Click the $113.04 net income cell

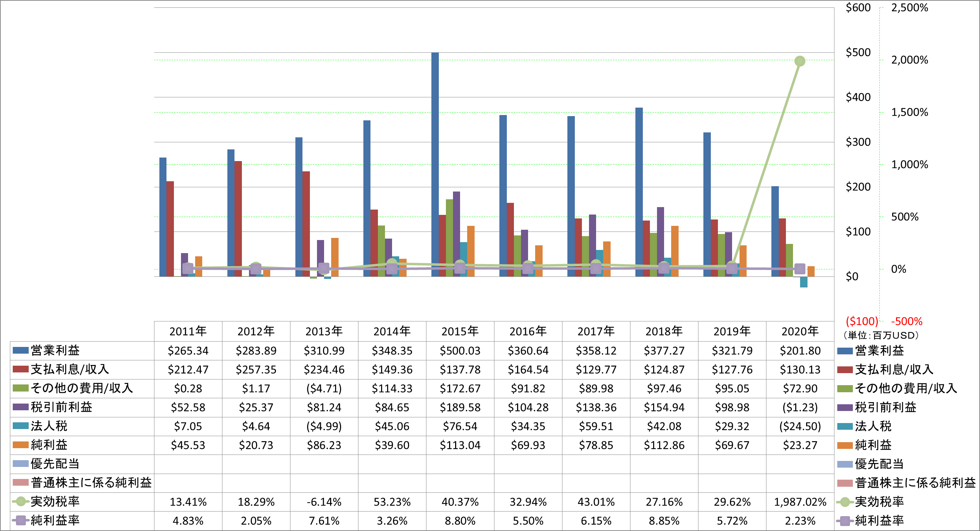pos(460,445)
